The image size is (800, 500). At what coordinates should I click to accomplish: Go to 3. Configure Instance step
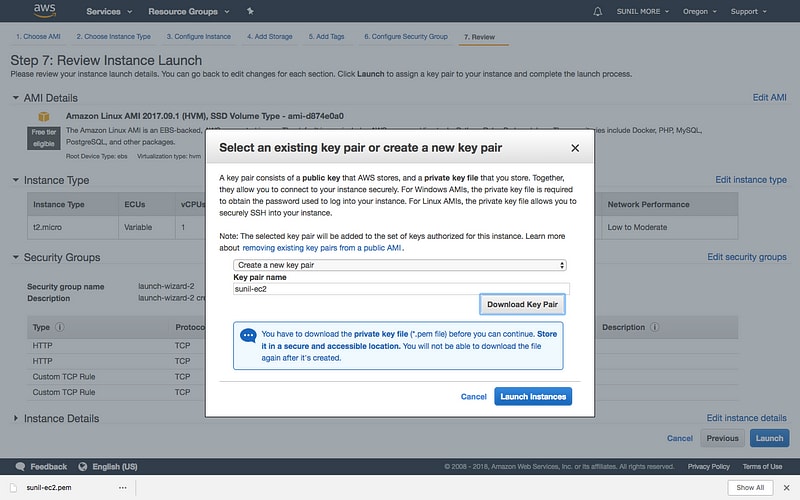coord(198,37)
